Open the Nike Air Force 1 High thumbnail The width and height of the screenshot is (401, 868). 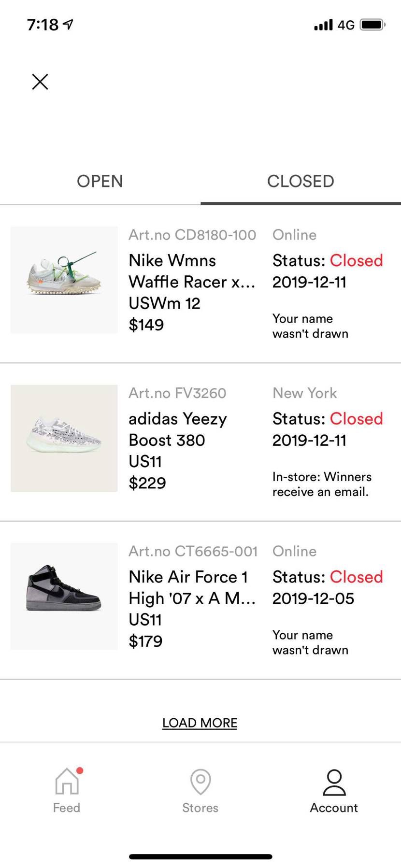pyautogui.click(x=64, y=596)
